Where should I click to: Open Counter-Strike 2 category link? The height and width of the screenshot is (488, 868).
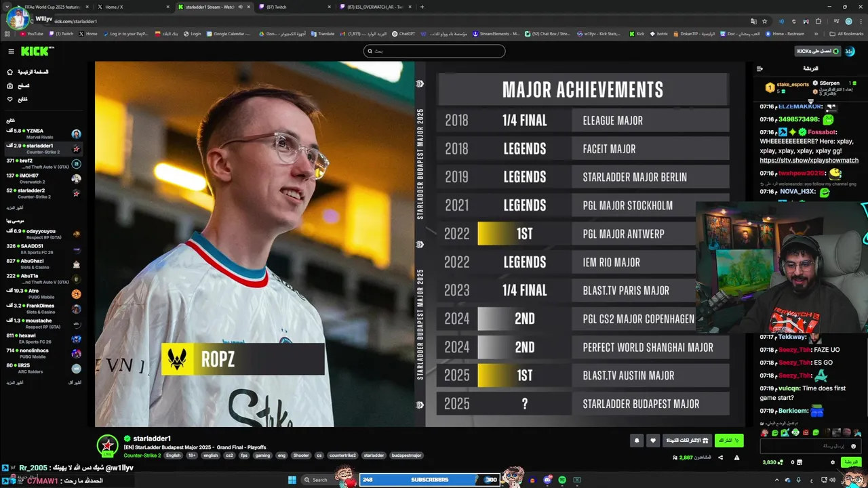[142, 455]
